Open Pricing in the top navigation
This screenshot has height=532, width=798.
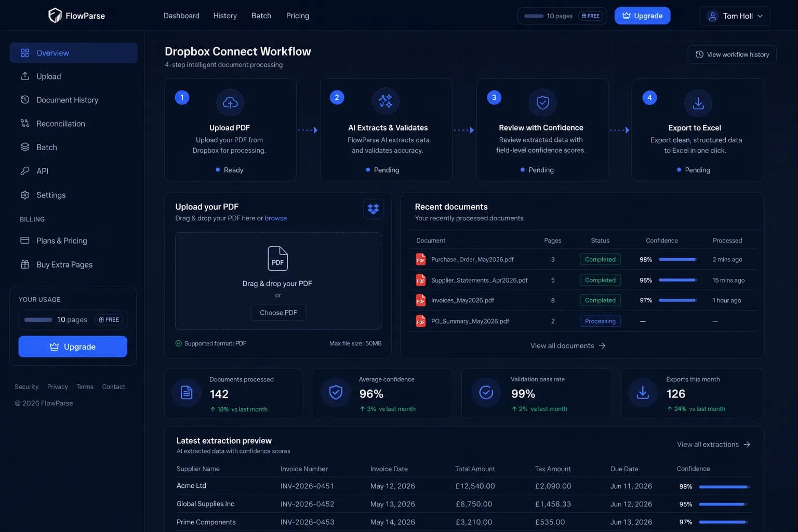tap(298, 16)
